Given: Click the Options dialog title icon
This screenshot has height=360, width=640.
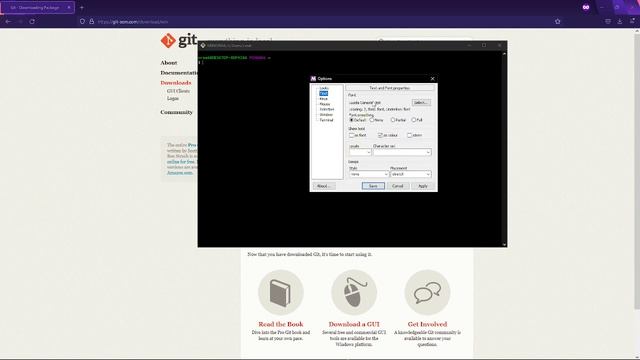Looking at the screenshot, I should (313, 78).
